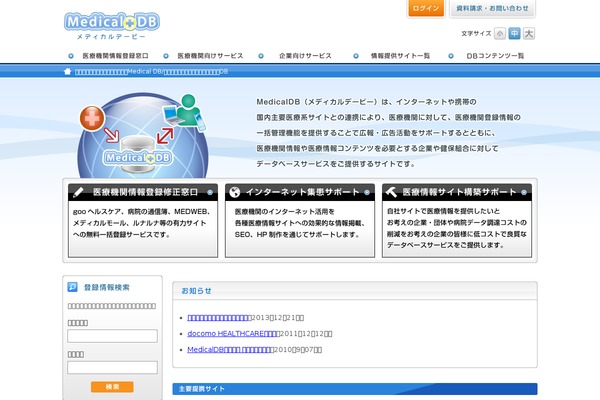This screenshot has height=400, width=600.
Task: Click hammer icon in 医療情報サイト構築サポート header
Action: click(391, 192)
